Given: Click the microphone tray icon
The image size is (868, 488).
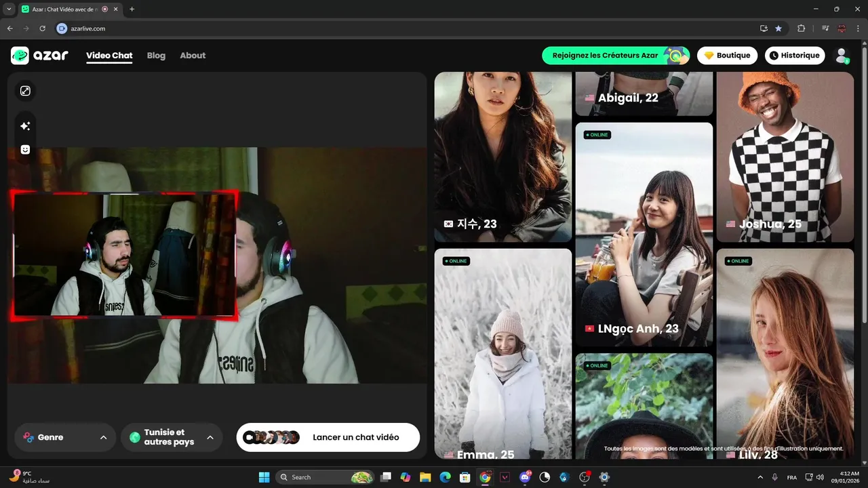Looking at the screenshot, I should tap(775, 477).
